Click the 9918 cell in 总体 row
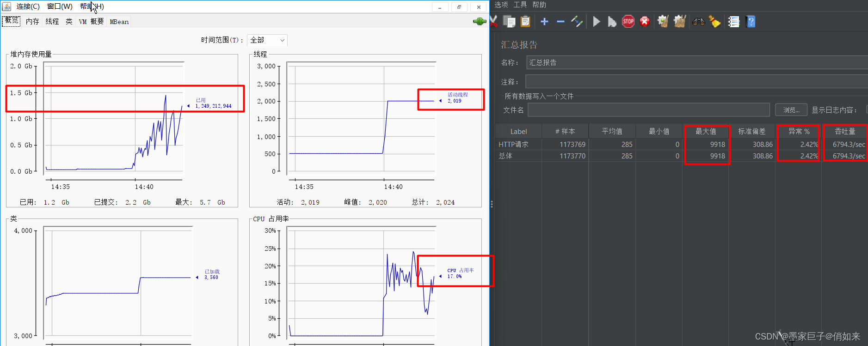This screenshot has width=868, height=346. [x=706, y=156]
